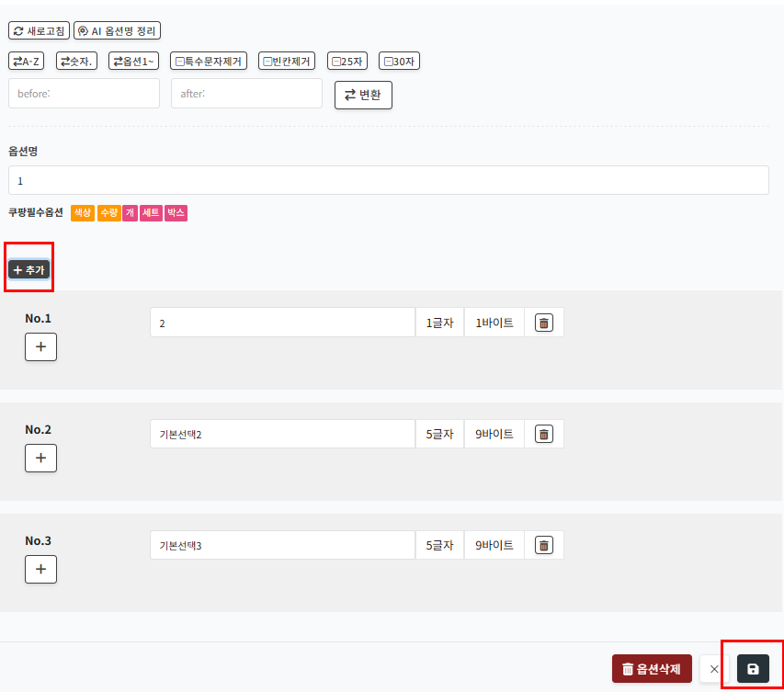
Task: Click the 변환 convert button
Action: click(363, 95)
